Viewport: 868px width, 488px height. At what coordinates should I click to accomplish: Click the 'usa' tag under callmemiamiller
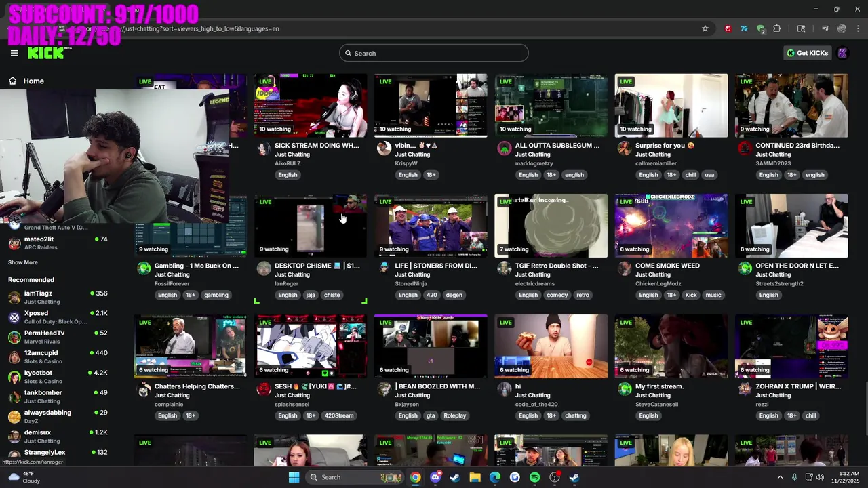[x=709, y=175]
